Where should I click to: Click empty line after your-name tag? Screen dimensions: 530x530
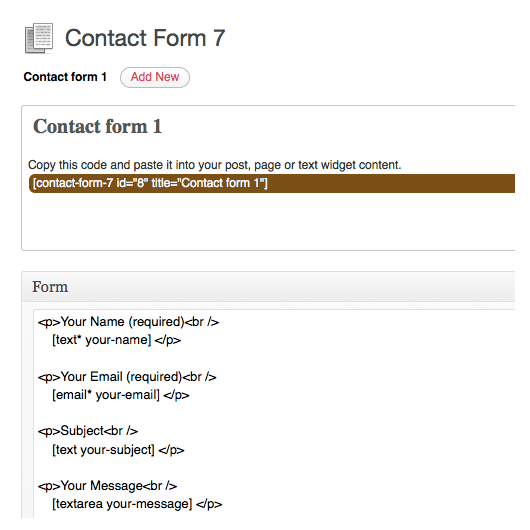(274, 358)
